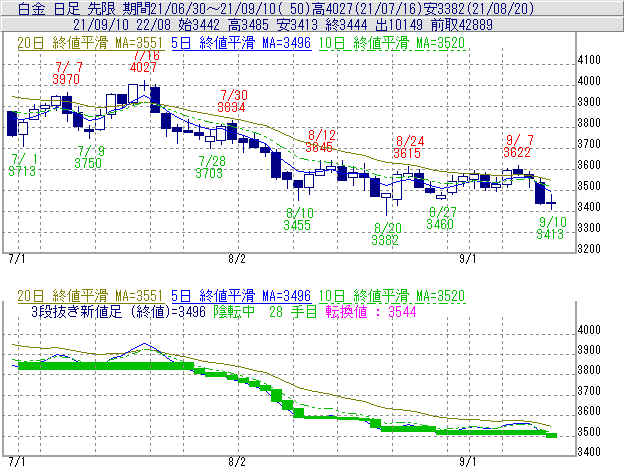624x475 pixels.
Task: Select the 8/24 3615 high label
Action: pyautogui.click(x=408, y=147)
